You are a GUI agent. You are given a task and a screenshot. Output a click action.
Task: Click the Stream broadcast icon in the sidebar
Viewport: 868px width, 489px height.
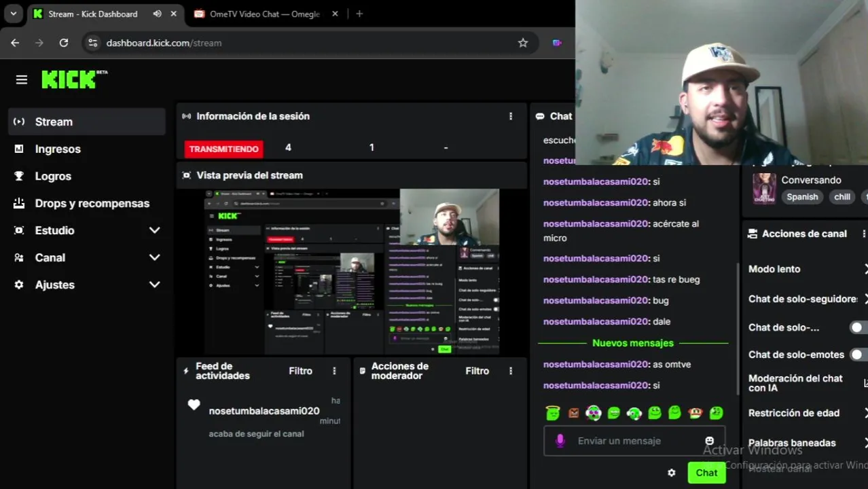coord(19,122)
